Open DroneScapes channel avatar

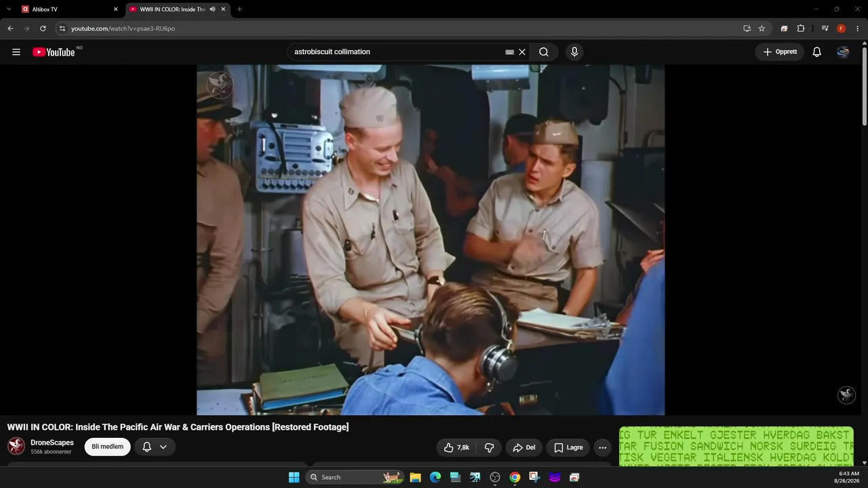click(16, 446)
